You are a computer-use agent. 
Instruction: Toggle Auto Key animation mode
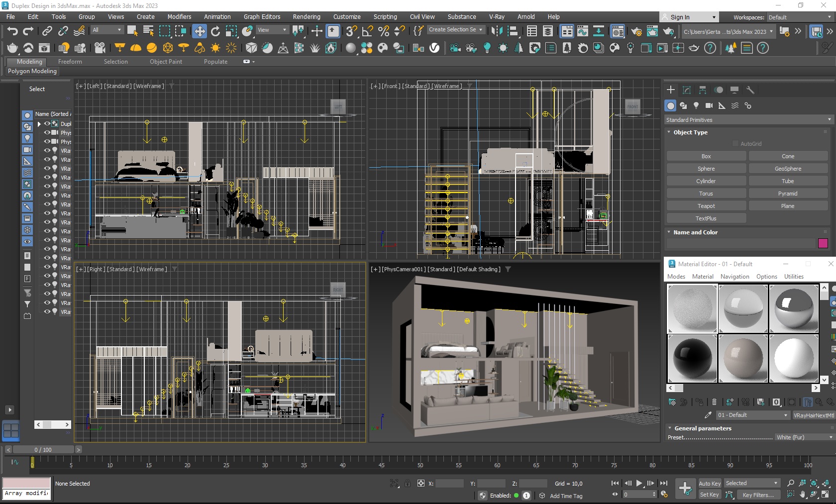click(x=709, y=483)
